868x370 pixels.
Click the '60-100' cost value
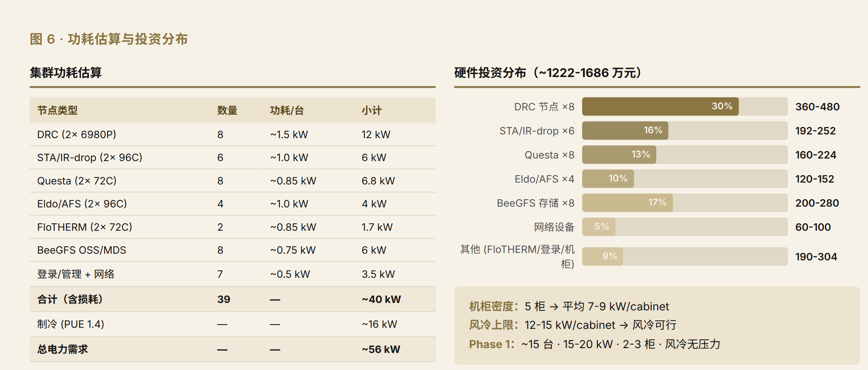(x=813, y=227)
